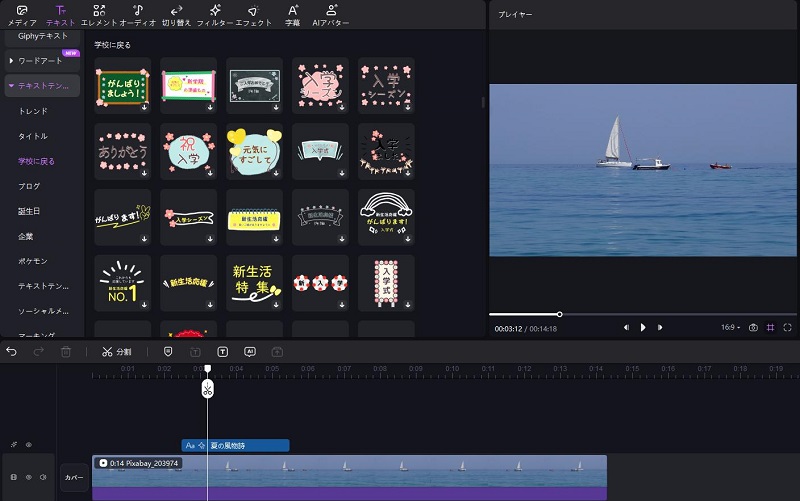Enter fullscreen preview in player

(x=788, y=327)
